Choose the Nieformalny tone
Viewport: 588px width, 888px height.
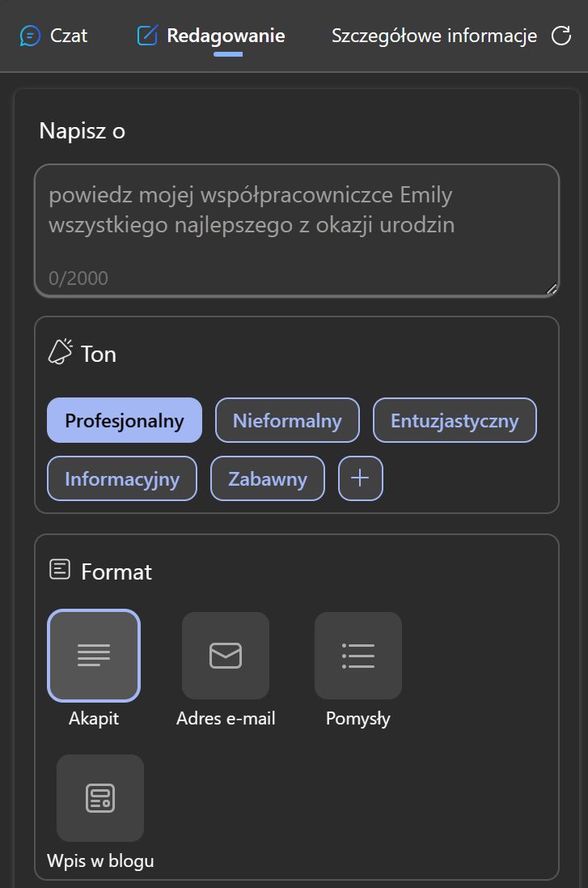(287, 420)
